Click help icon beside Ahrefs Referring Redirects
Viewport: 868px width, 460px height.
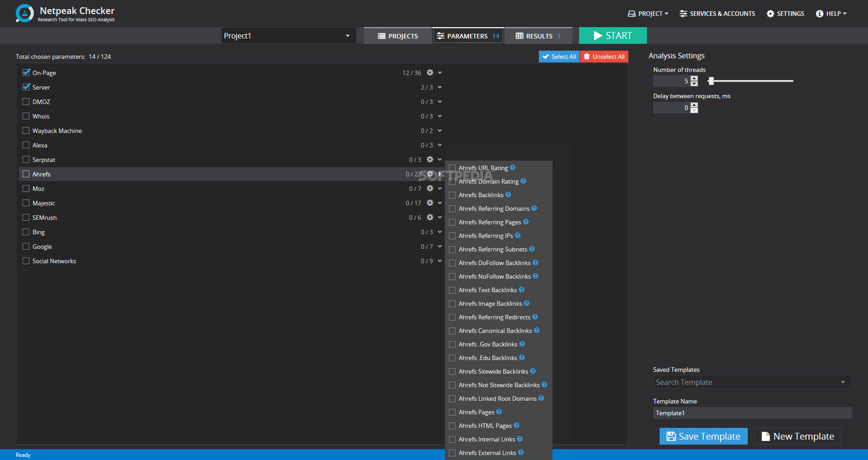pyautogui.click(x=535, y=317)
